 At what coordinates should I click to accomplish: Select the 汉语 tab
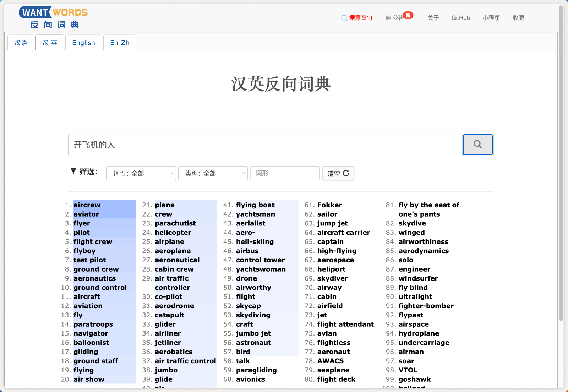(21, 42)
